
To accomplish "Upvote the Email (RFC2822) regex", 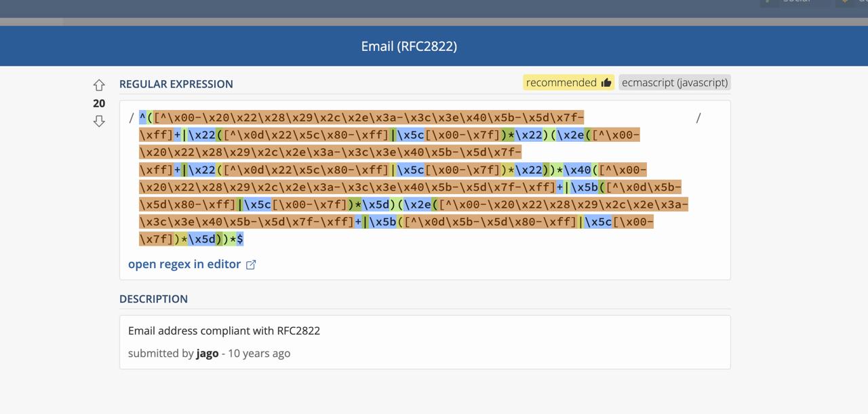I will tap(99, 86).
